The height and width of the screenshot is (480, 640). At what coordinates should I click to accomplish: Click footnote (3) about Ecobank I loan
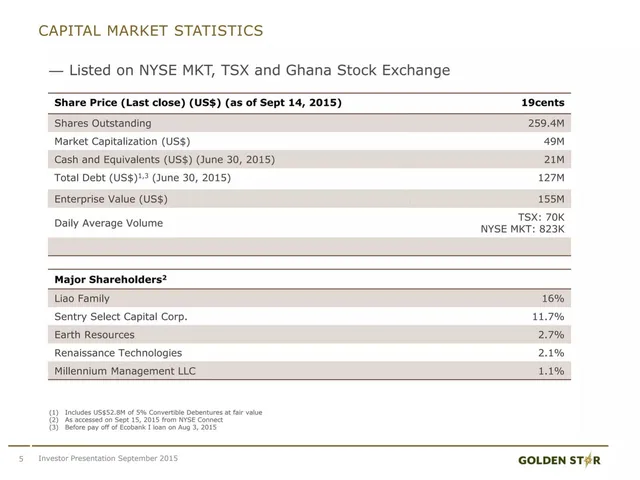(133, 427)
